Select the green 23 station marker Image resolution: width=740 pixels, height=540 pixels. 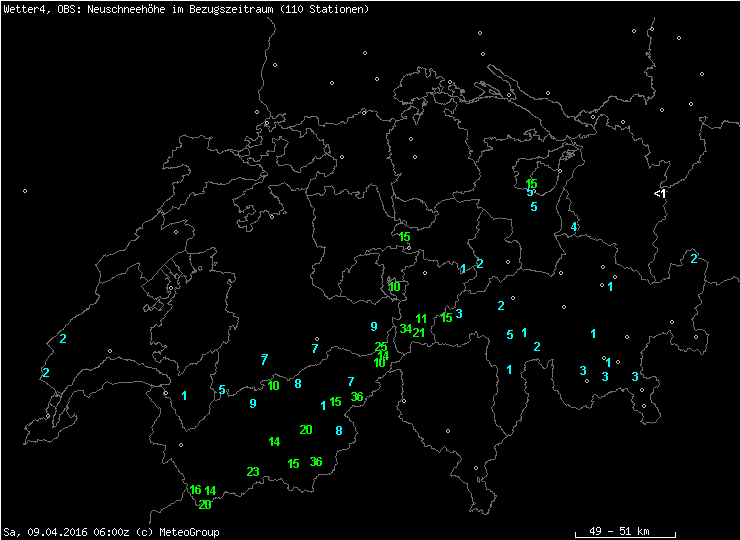pos(253,472)
